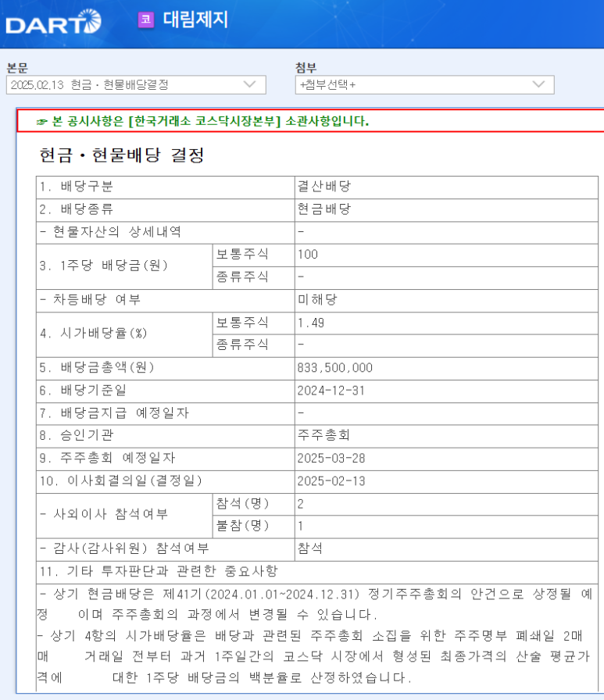This screenshot has width=604, height=700.
Task: Click the 8. 승인기관 label
Action: 77,435
